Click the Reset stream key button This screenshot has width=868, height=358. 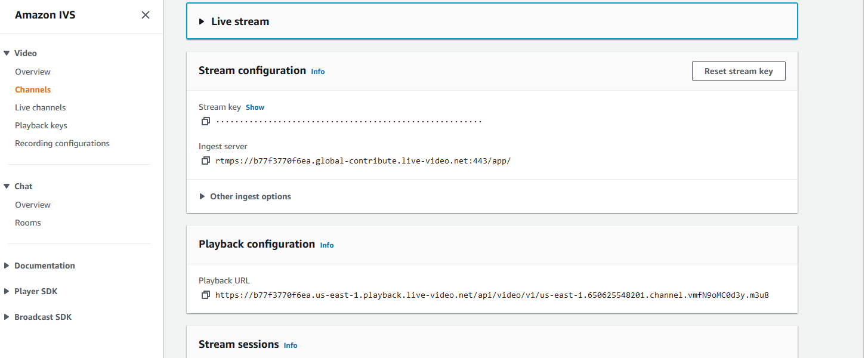[x=739, y=71]
